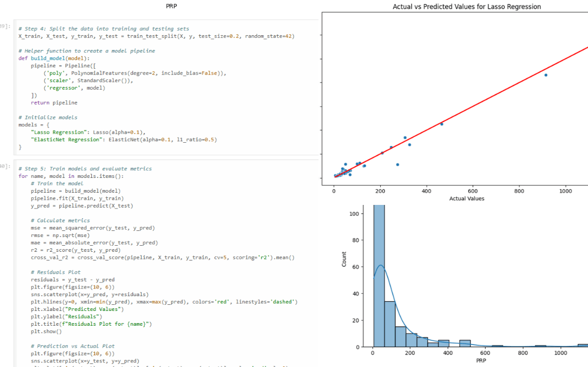Screen dimensions: 588x367
Task: Click the '# Initialize models' comment
Action: (48, 117)
